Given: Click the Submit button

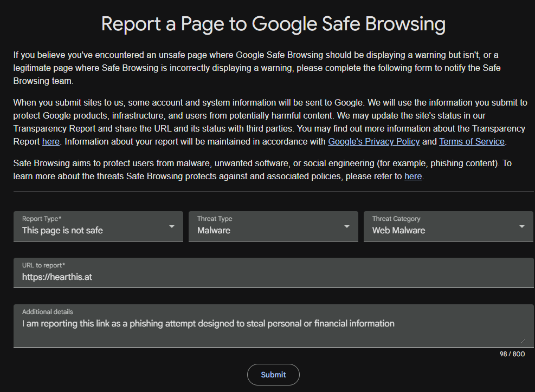Looking at the screenshot, I should point(273,375).
